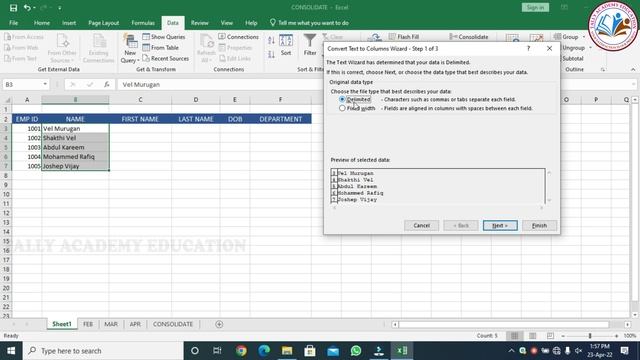This screenshot has width=640, height=360.
Task: Switch to the Home ribbon tab
Action: [42, 23]
